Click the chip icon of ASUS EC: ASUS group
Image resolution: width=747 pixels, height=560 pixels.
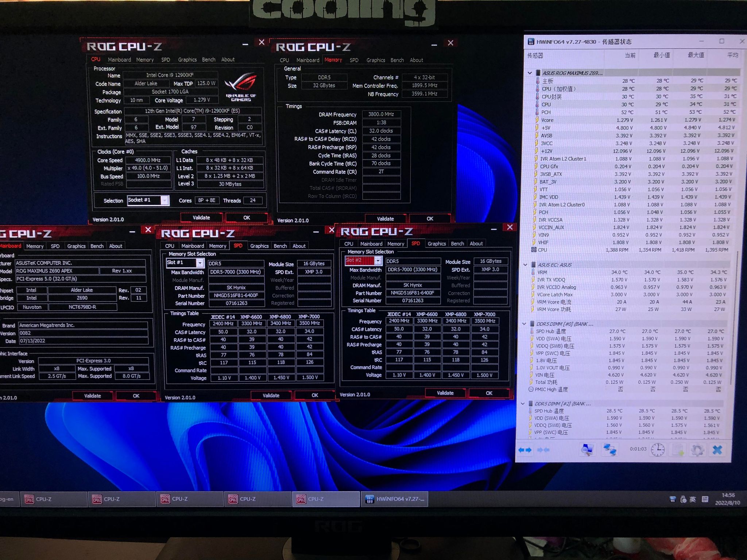533,265
